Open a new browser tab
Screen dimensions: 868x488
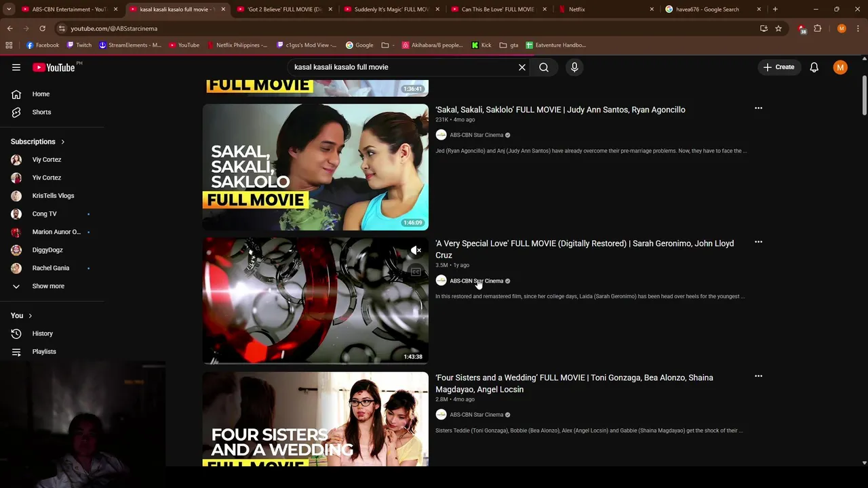click(x=775, y=9)
